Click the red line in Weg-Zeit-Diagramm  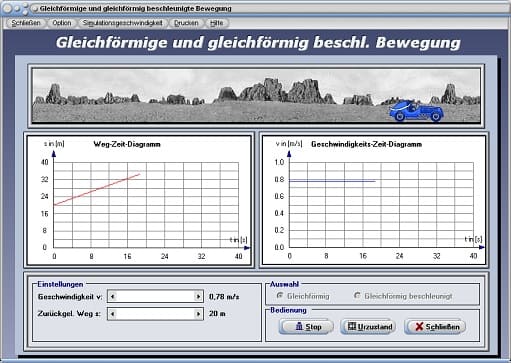(x=97, y=189)
